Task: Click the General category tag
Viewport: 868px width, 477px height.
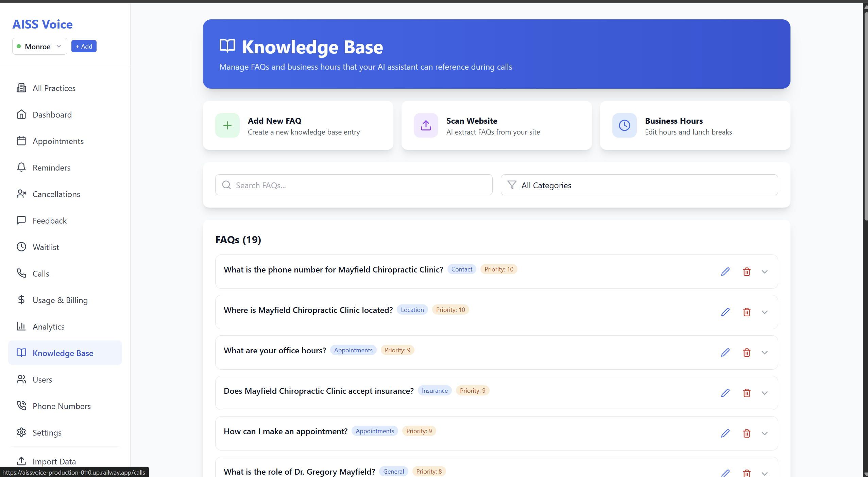Action: 393,471
